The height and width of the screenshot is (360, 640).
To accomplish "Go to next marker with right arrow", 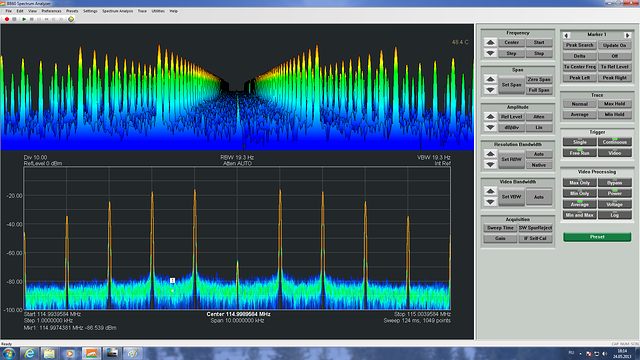I will pyautogui.click(x=628, y=35).
